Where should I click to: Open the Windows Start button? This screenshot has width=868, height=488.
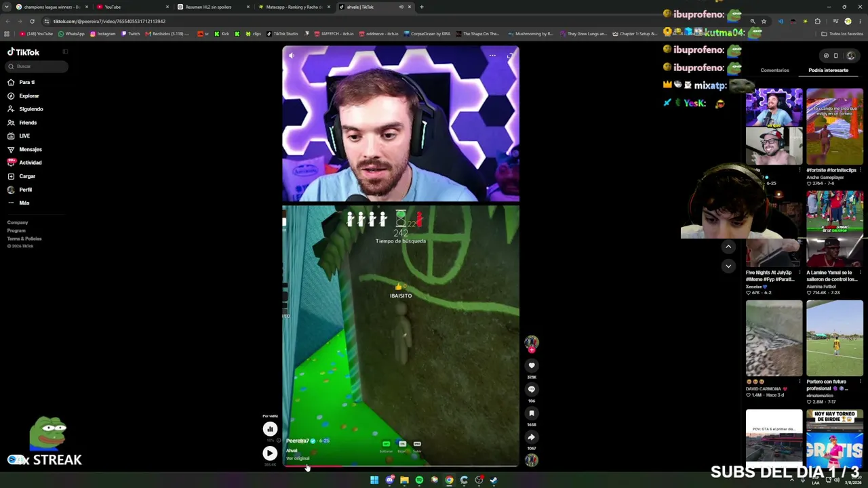pyautogui.click(x=374, y=480)
